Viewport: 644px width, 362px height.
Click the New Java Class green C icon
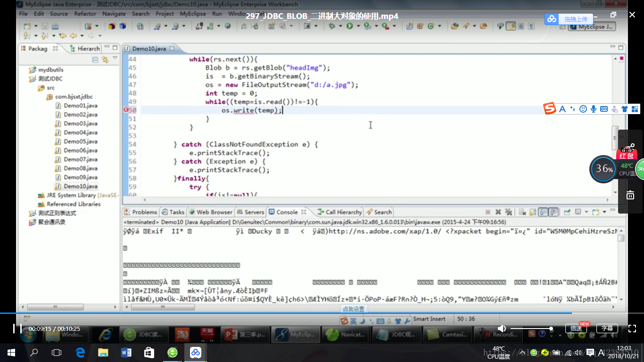pos(430,26)
